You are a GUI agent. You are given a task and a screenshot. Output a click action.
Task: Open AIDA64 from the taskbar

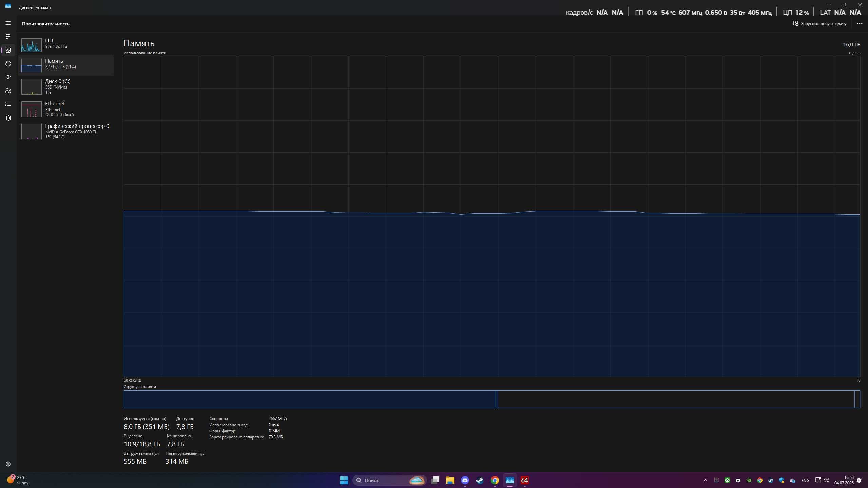(525, 480)
